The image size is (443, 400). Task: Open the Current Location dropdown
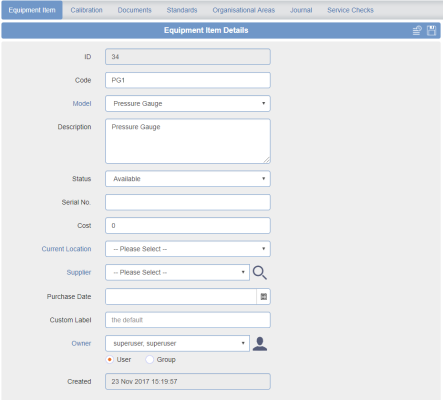coord(188,249)
